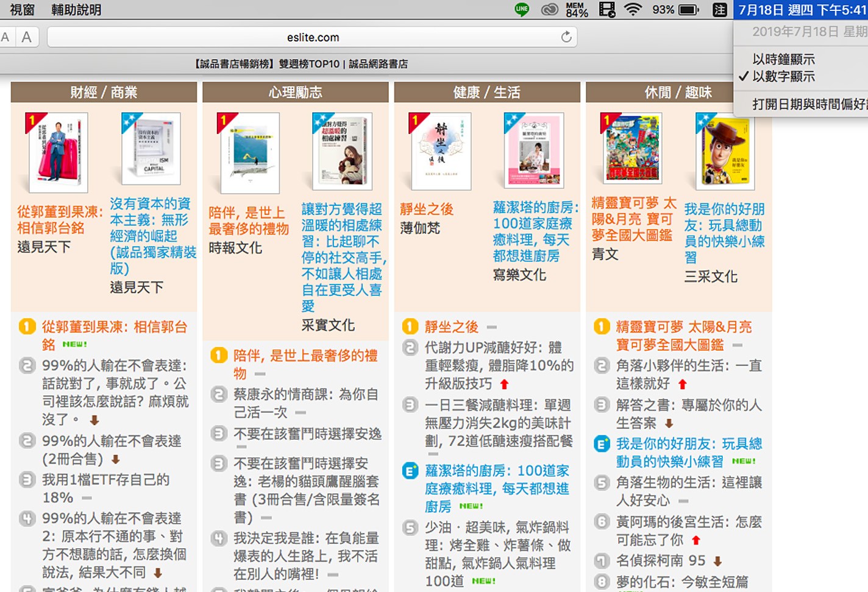Open the 心理勵志 category header
Image resolution: width=868 pixels, height=592 pixels.
[x=295, y=92]
